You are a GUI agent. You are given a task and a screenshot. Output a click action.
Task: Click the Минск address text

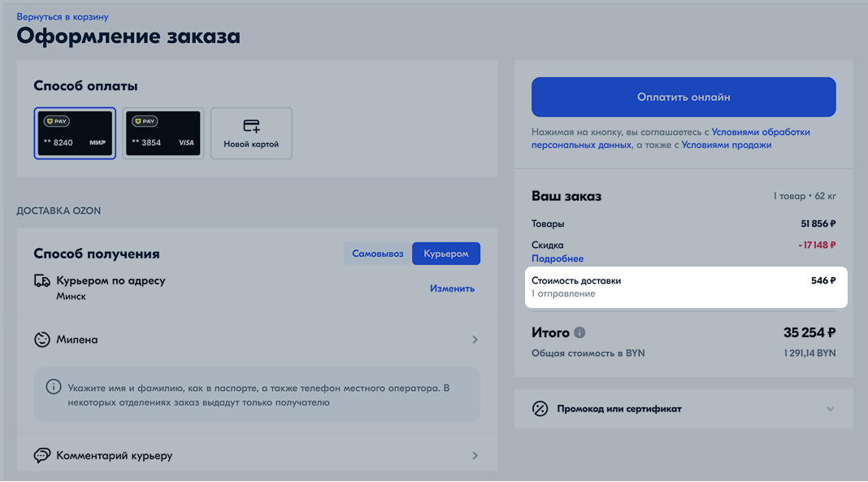(x=71, y=296)
